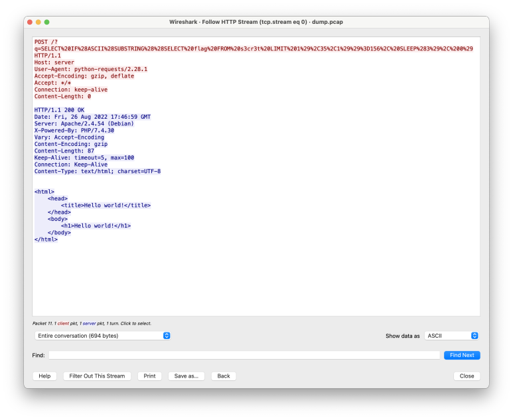Select the 'POST /?' request line
513x420 pixels.
click(46, 42)
